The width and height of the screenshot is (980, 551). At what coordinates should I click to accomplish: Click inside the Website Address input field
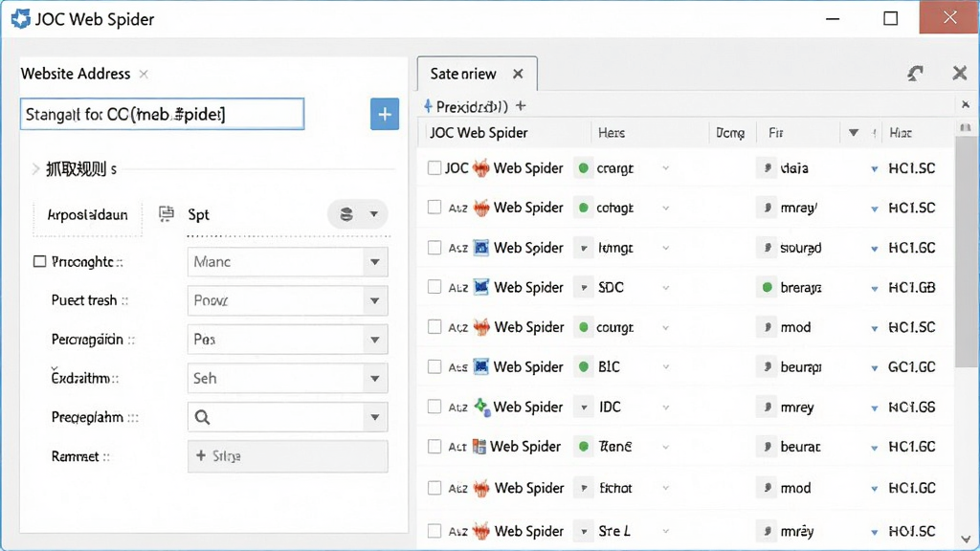coord(163,114)
